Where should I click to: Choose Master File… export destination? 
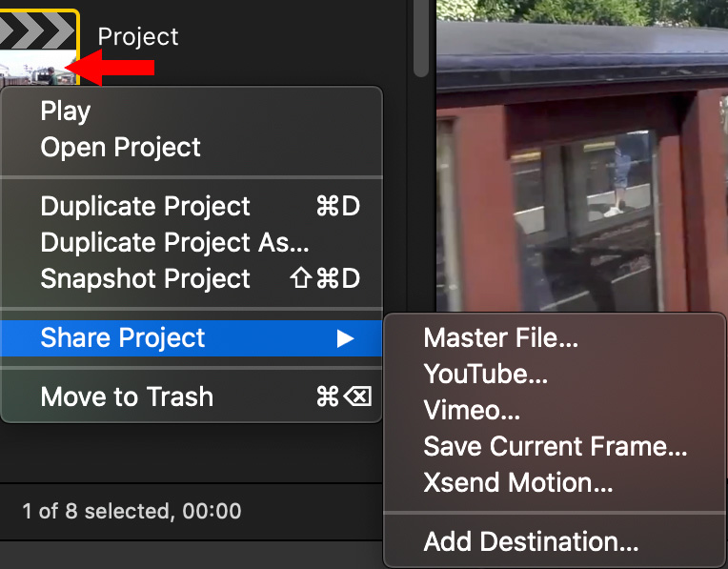[x=555, y=337]
